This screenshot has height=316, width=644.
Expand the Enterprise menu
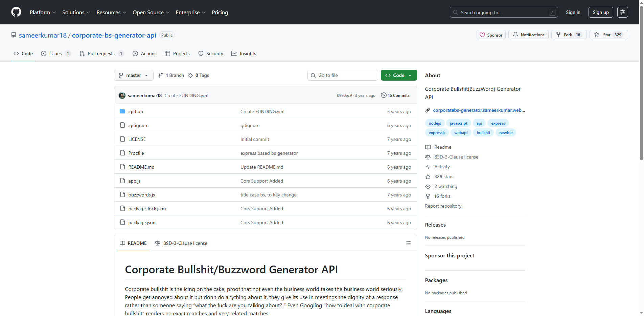(190, 12)
